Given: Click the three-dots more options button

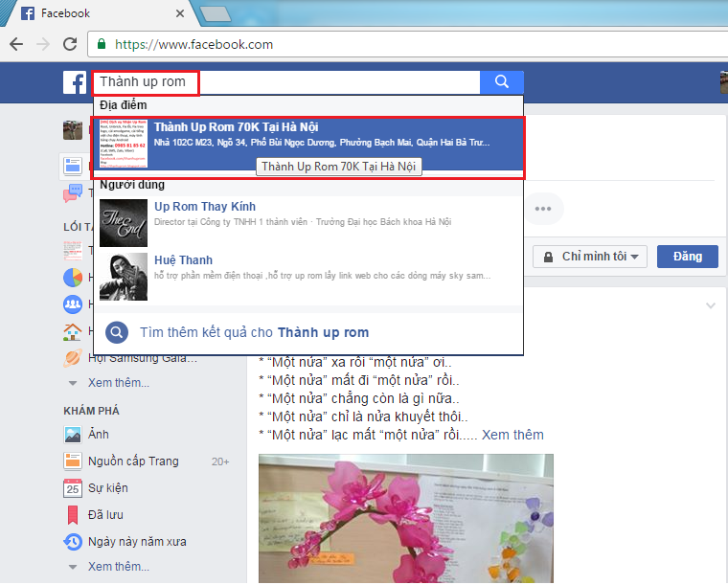Looking at the screenshot, I should pos(543,209).
